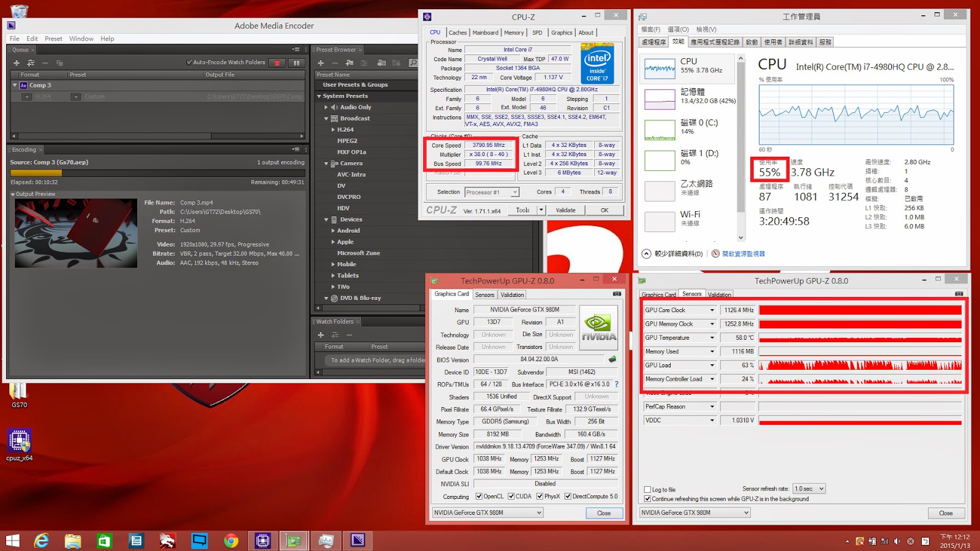The image size is (980, 551).
Task: Click the Windows Start button
Action: [12, 541]
